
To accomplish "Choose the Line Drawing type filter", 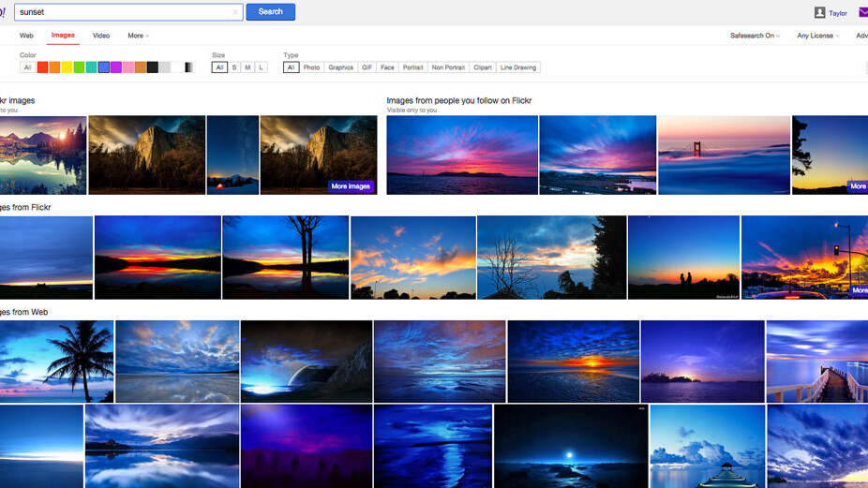I will coord(518,67).
